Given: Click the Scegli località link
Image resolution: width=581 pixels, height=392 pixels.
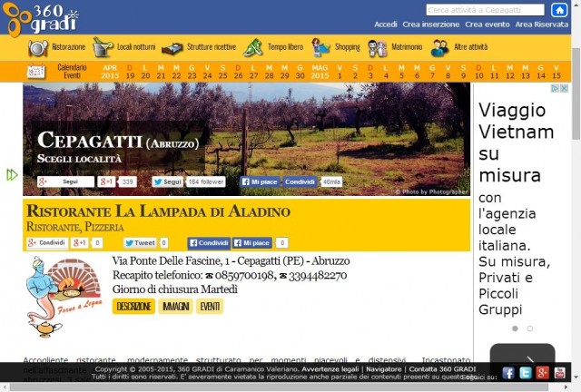Looking at the screenshot, I should coord(79,159).
